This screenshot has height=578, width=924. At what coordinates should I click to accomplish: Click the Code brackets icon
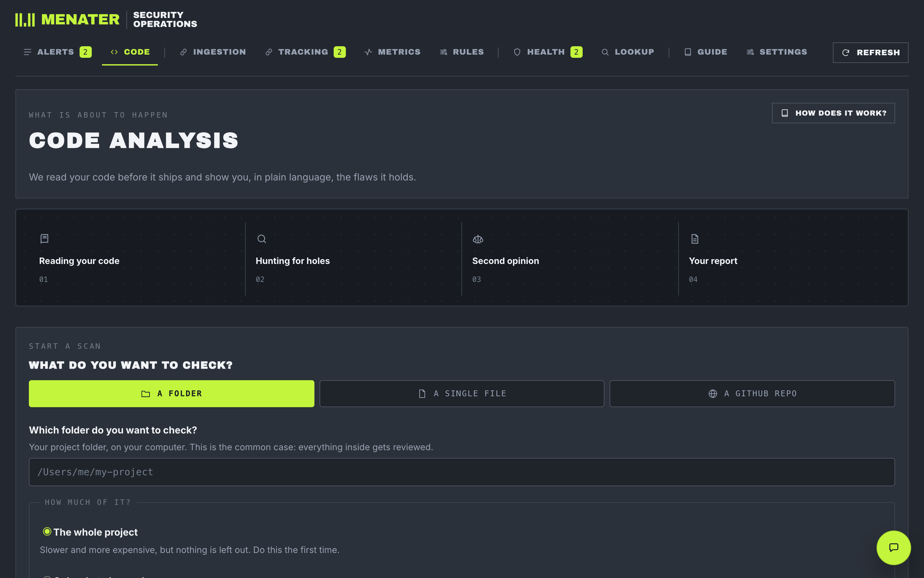(x=114, y=52)
